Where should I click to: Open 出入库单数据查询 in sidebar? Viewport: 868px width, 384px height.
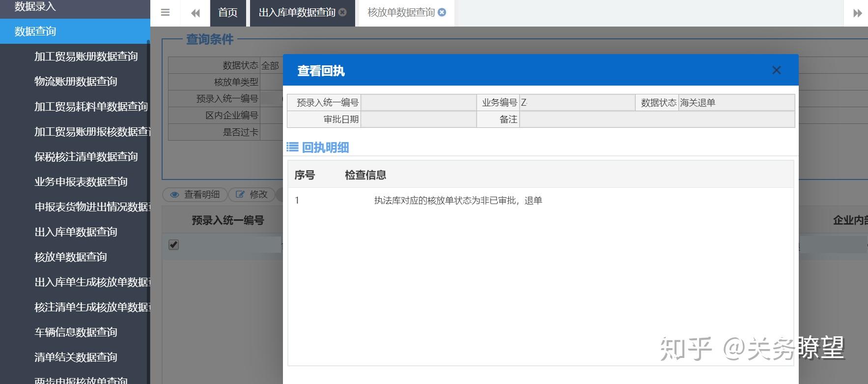(76, 232)
